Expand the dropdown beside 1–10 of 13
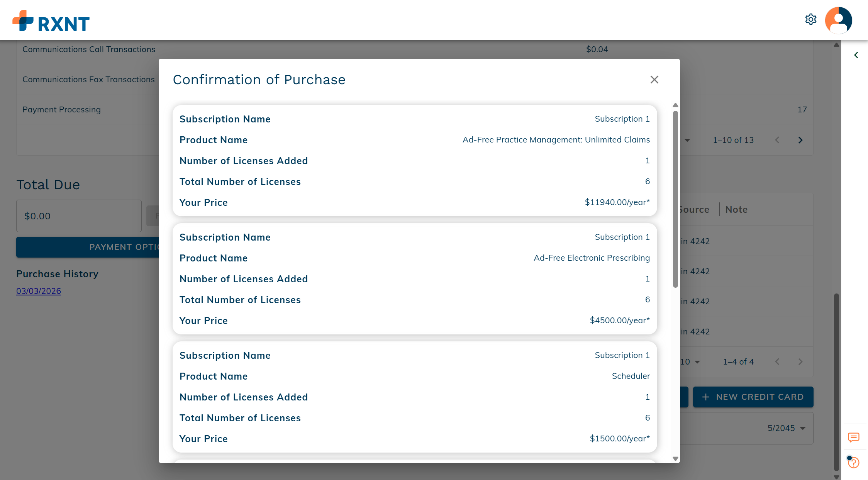Screen dimensions: 868x480 [x=688, y=141]
